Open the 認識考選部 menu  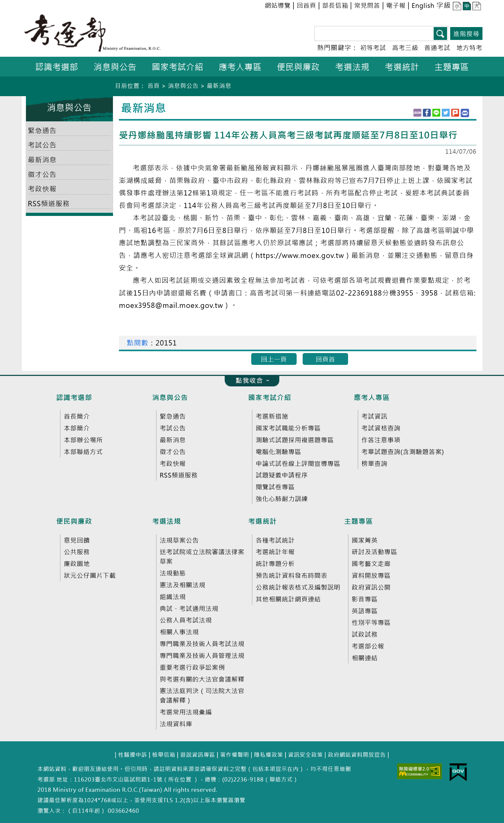[57, 67]
